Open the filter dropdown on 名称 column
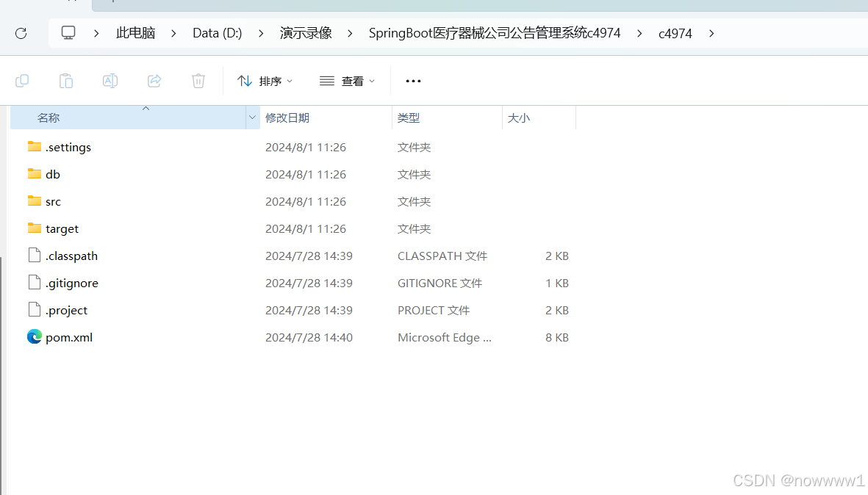This screenshot has width=868, height=495. click(252, 117)
